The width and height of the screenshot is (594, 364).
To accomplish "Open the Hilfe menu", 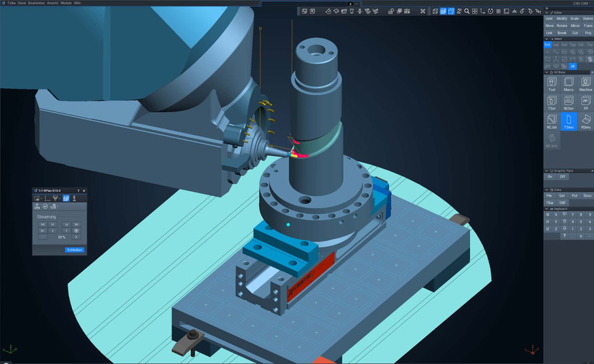I will click(77, 3).
